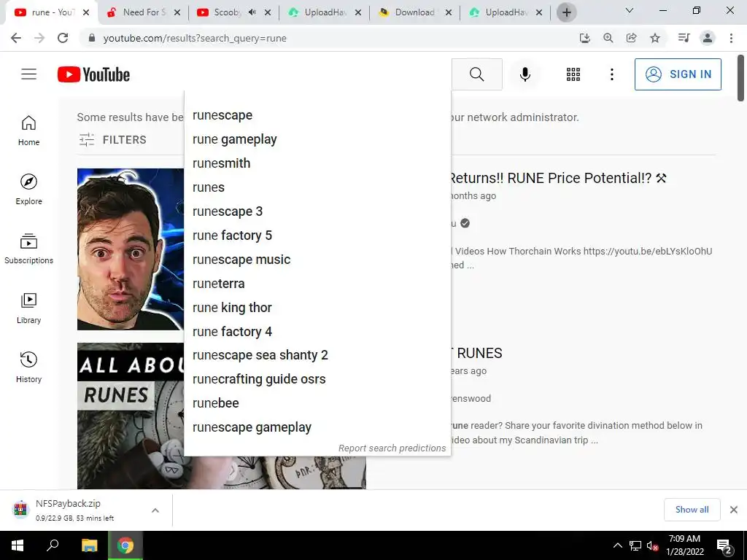Viewport: 747px width, 560px height.
Task: Switch to the Download tab
Action: pyautogui.click(x=414, y=12)
